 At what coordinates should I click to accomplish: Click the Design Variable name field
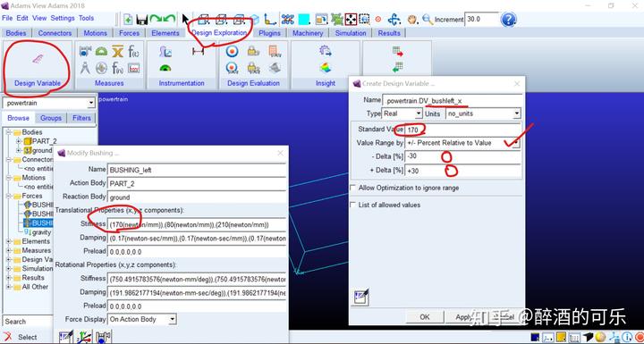452,100
